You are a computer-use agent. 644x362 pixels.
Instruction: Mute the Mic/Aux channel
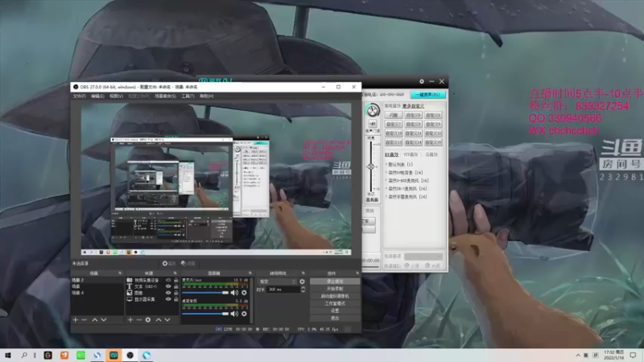pos(234,293)
